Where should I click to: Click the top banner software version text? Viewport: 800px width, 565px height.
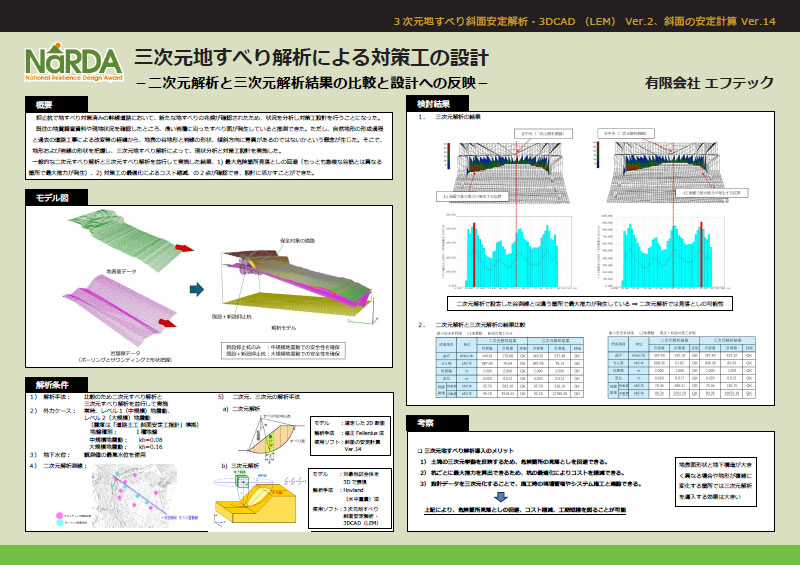pos(585,21)
